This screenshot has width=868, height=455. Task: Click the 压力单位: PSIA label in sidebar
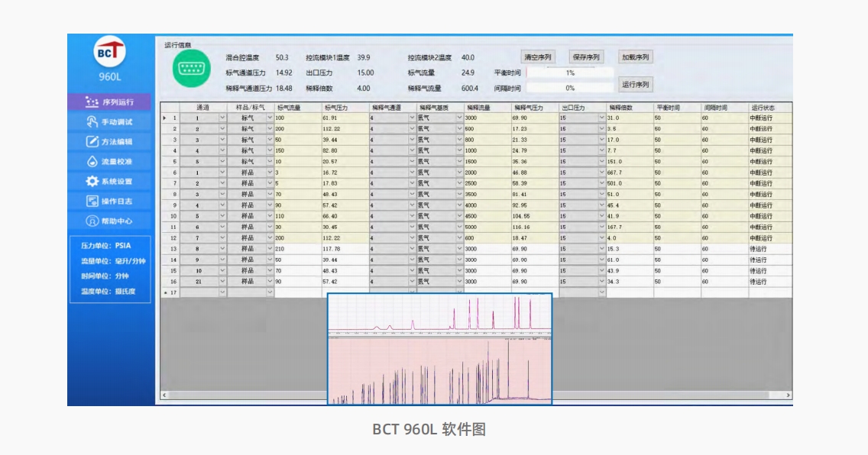(x=106, y=246)
